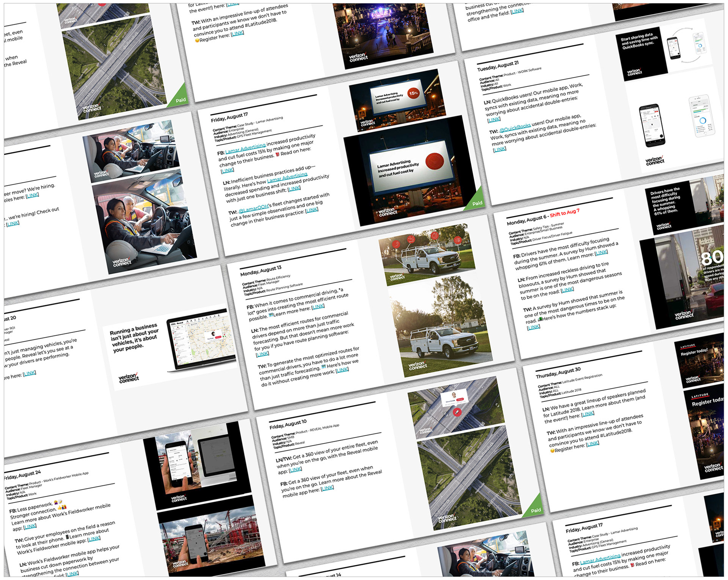The image size is (728, 580).
Task: Select the Monday, August 13 slide heading
Action: [x=261, y=271]
